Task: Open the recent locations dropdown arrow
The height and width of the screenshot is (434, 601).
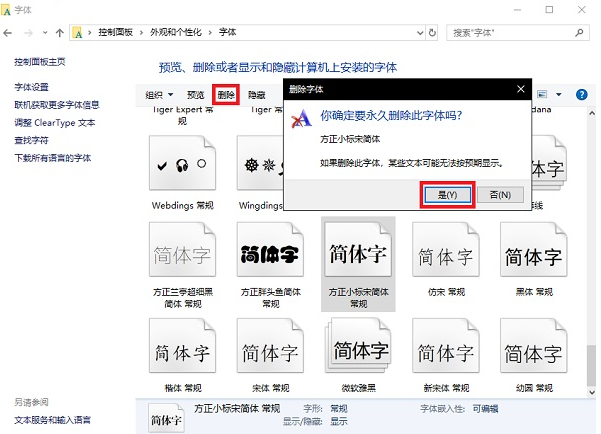Action: [x=45, y=33]
